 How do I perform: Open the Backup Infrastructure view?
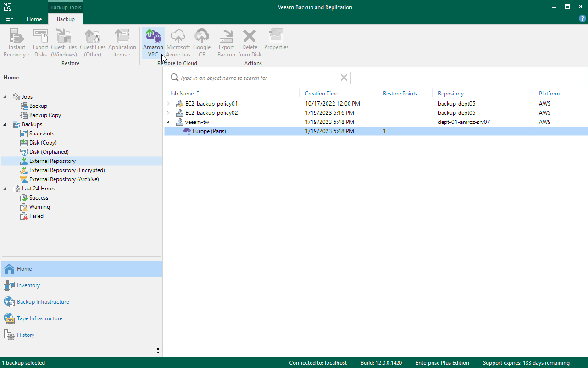tap(42, 301)
